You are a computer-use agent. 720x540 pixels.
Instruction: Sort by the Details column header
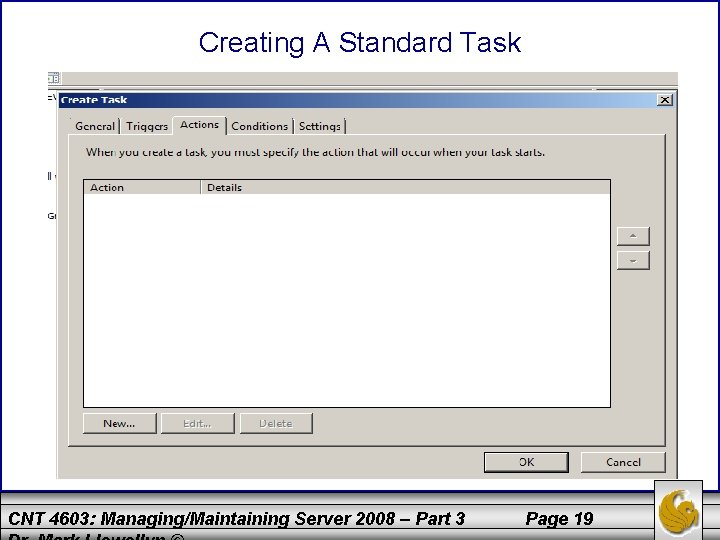pos(405,187)
